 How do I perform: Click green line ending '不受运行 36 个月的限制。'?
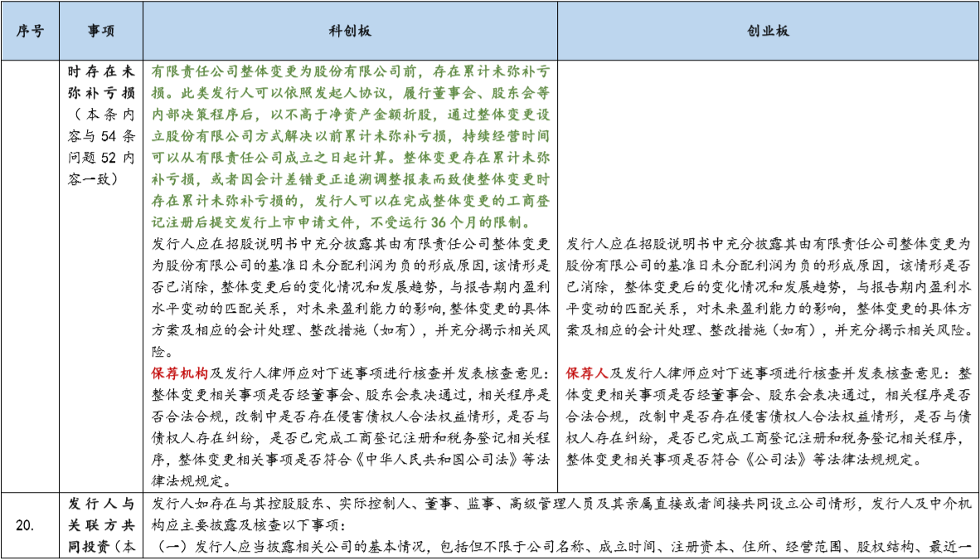[342, 223]
